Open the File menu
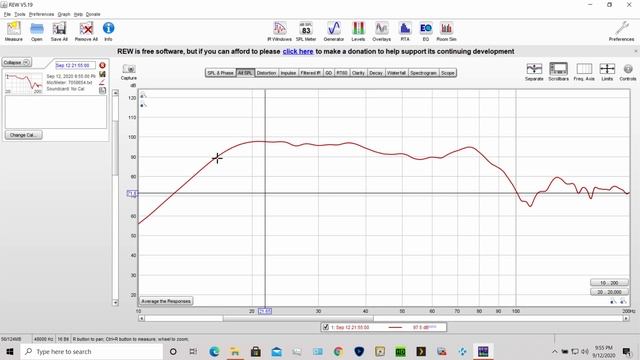The image size is (640, 360). click(7, 14)
